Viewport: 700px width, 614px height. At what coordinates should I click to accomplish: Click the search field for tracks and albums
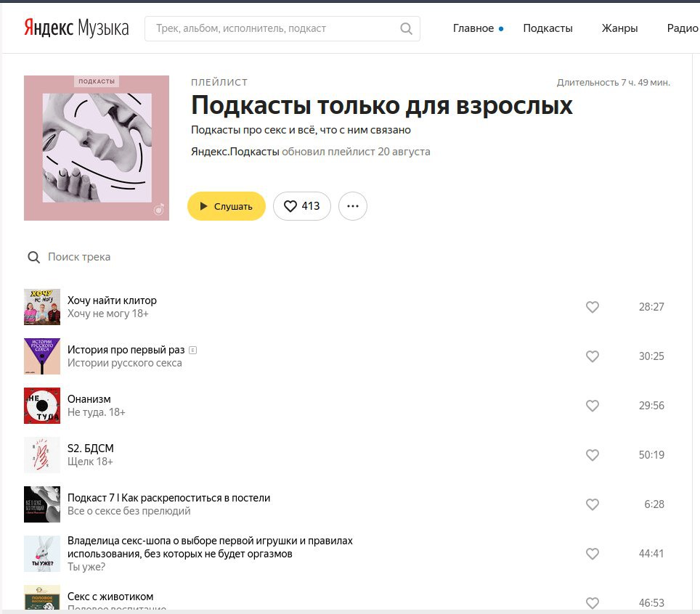tap(282, 28)
